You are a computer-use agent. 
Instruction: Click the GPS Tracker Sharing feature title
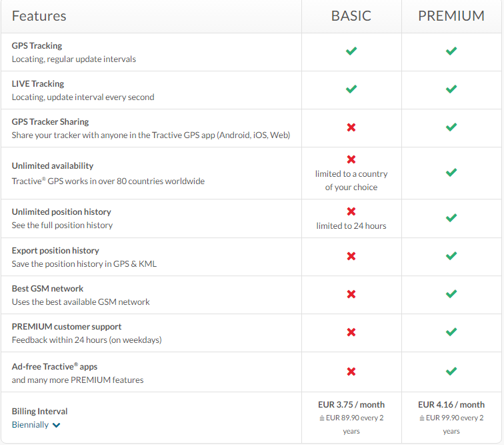tap(50, 121)
